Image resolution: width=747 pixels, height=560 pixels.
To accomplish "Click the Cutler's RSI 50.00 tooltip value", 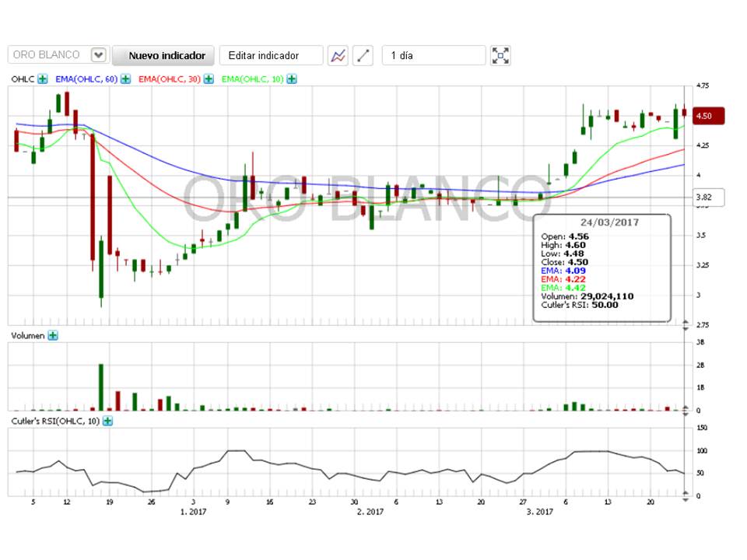I will point(605,305).
